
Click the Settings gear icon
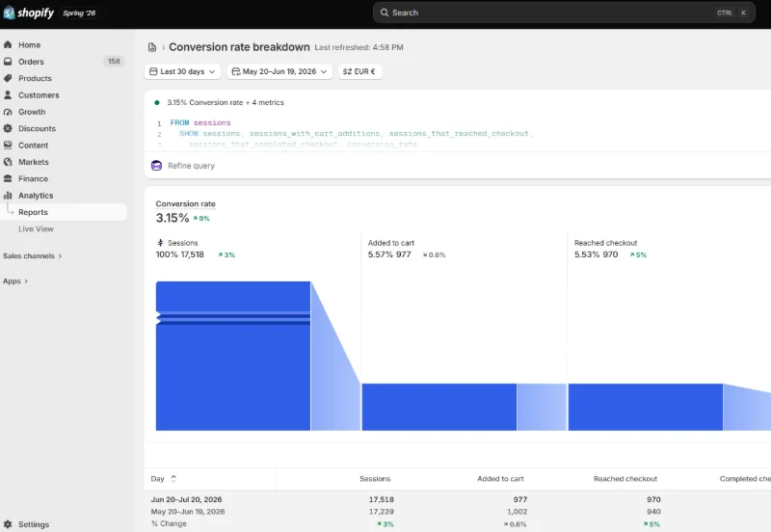click(x=8, y=524)
